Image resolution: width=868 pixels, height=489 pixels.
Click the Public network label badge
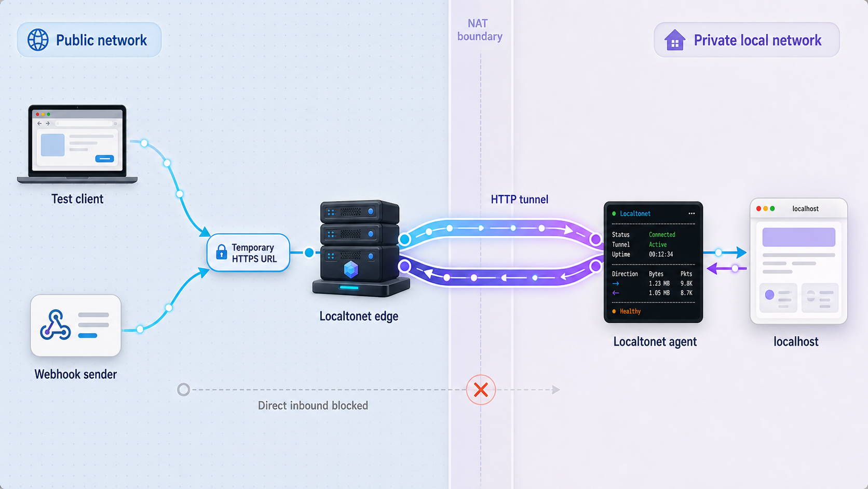pyautogui.click(x=89, y=39)
